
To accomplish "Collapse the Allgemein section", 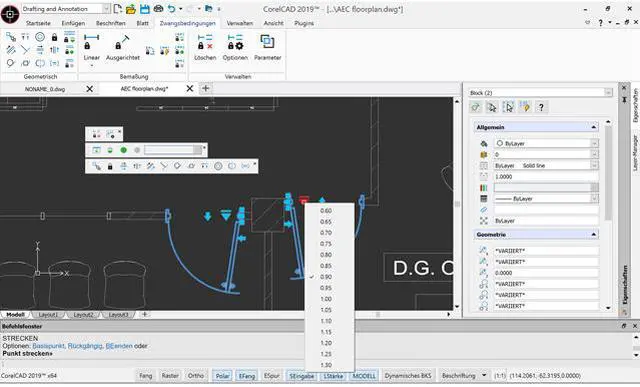I will pos(593,127).
